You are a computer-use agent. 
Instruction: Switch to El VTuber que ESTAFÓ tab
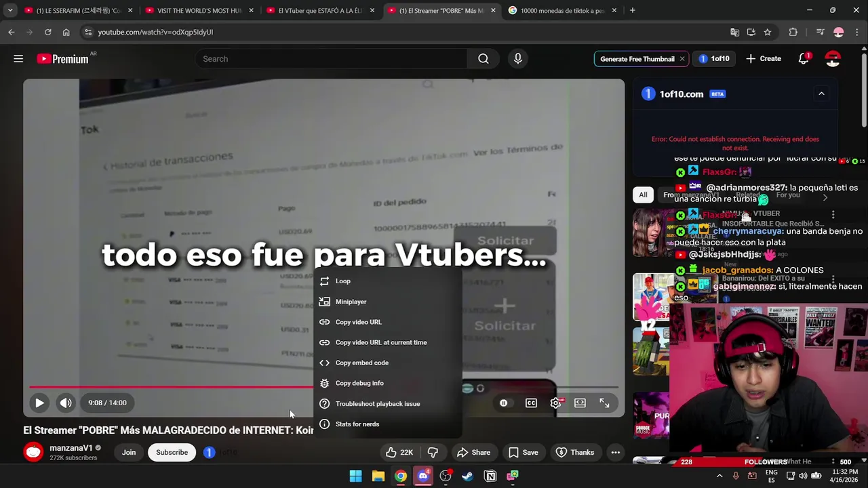point(321,10)
